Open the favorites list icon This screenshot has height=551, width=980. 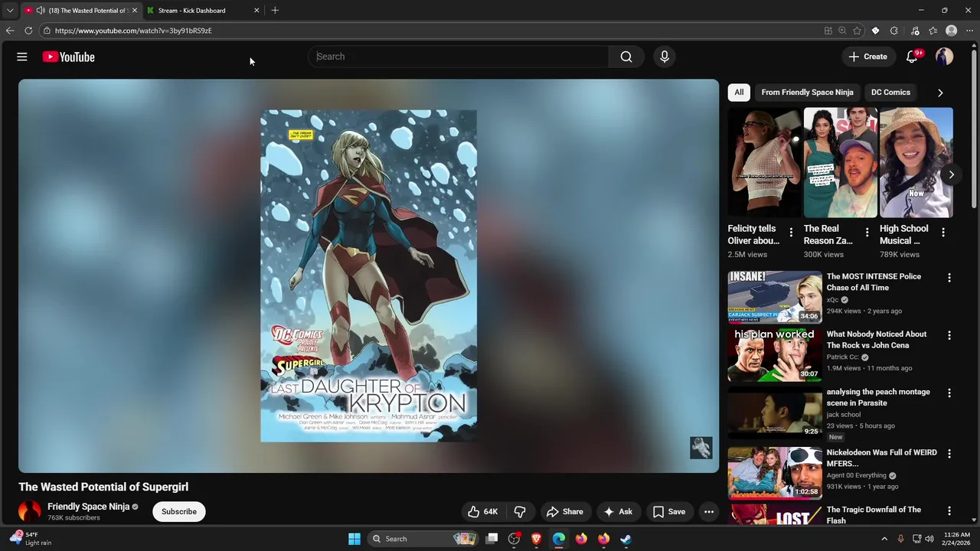933,31
